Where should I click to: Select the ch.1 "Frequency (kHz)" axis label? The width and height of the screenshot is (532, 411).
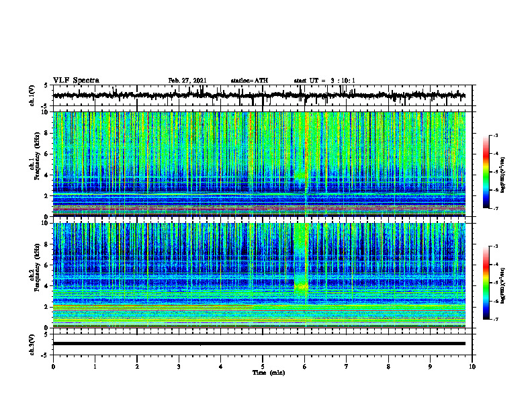(37, 156)
